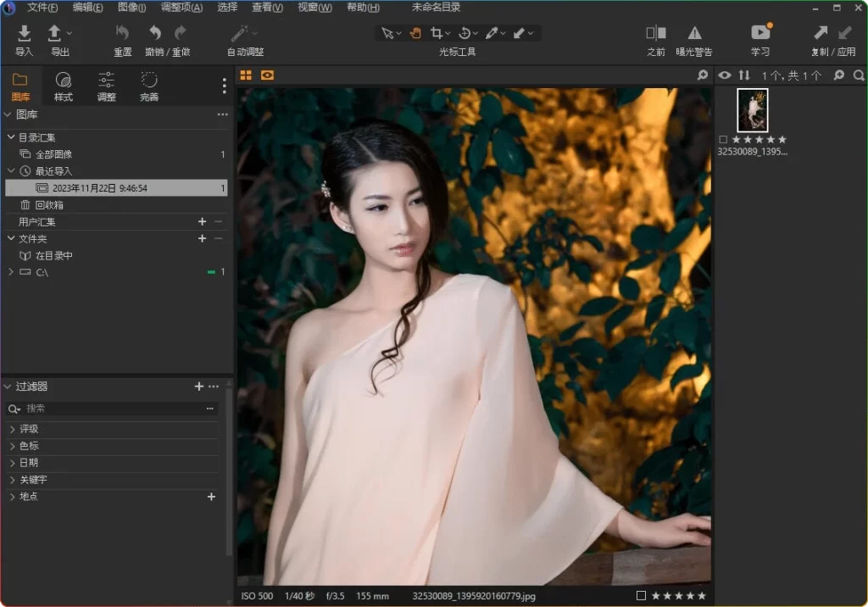
Task: Click the grid view icon above the viewer
Action: coord(246,75)
